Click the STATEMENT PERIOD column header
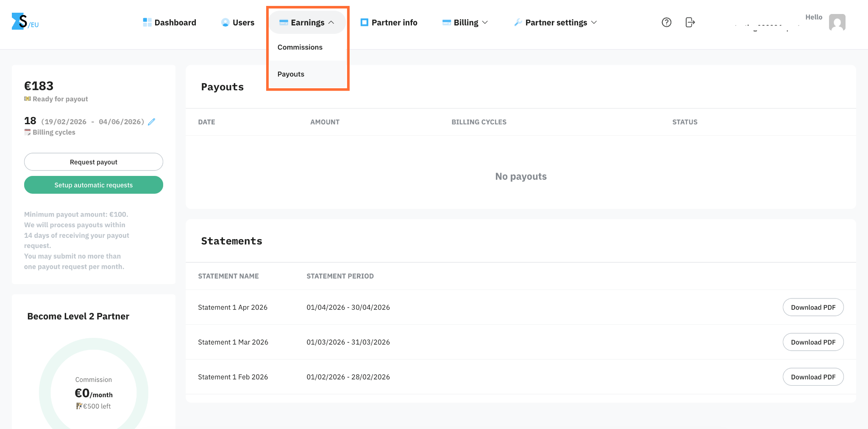The image size is (868, 429). coord(340,276)
